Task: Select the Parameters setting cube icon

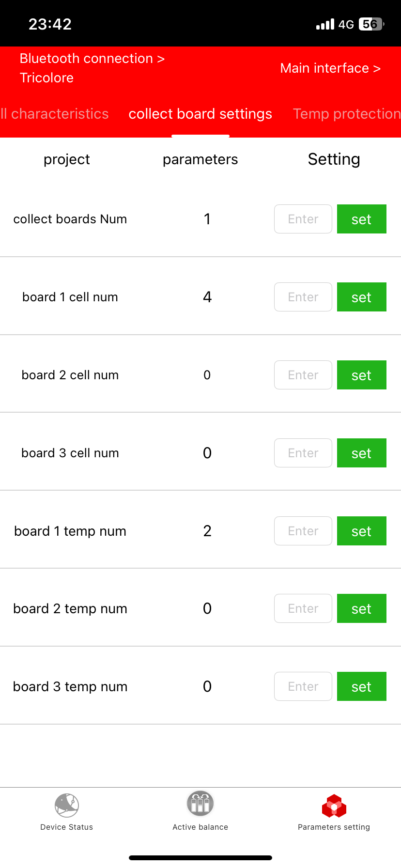Action: pyautogui.click(x=334, y=806)
